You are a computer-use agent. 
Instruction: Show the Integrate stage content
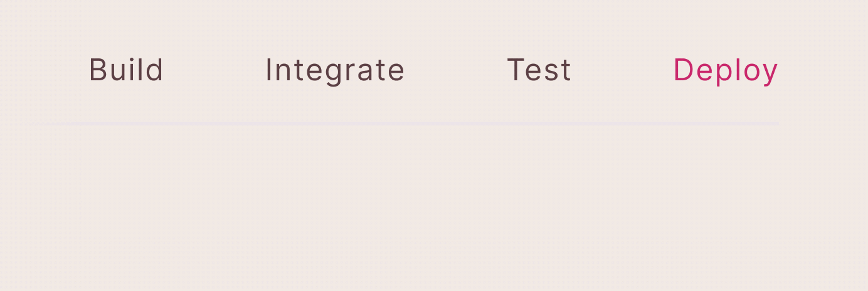(x=335, y=70)
